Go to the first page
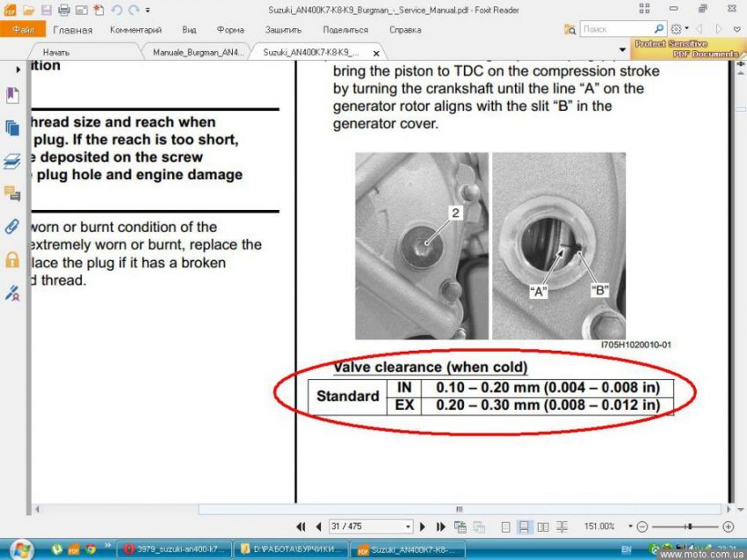The height and width of the screenshot is (560, 747). coord(301,527)
